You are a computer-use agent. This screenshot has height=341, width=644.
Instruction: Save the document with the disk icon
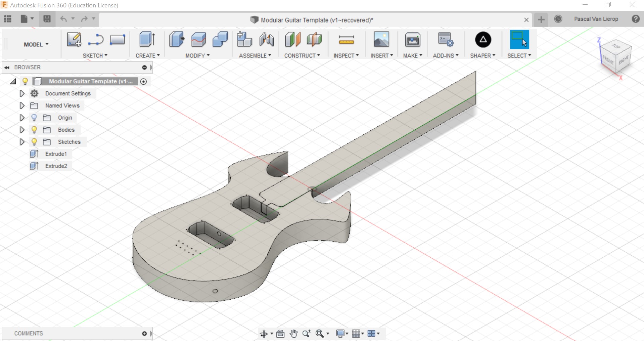coord(47,19)
